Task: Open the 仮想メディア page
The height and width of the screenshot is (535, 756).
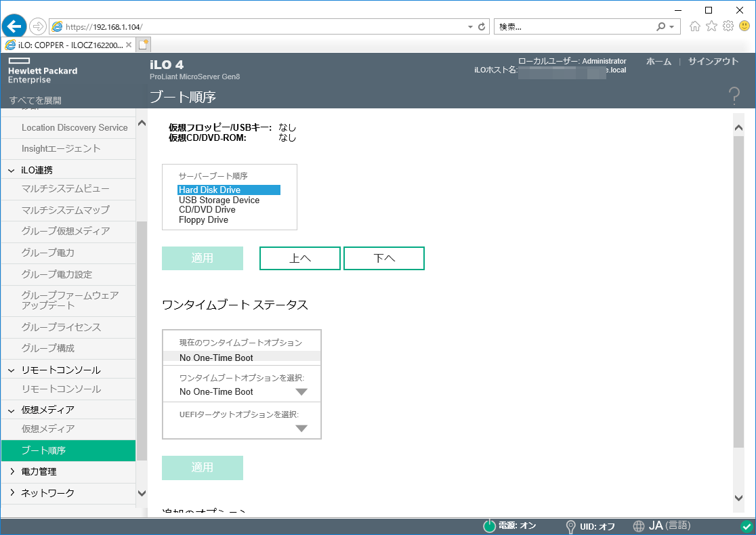Action: pos(48,429)
